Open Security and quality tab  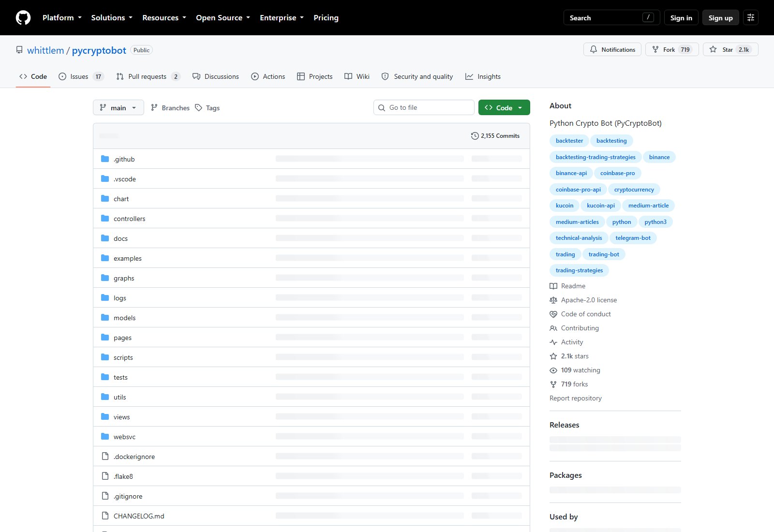click(x=417, y=76)
